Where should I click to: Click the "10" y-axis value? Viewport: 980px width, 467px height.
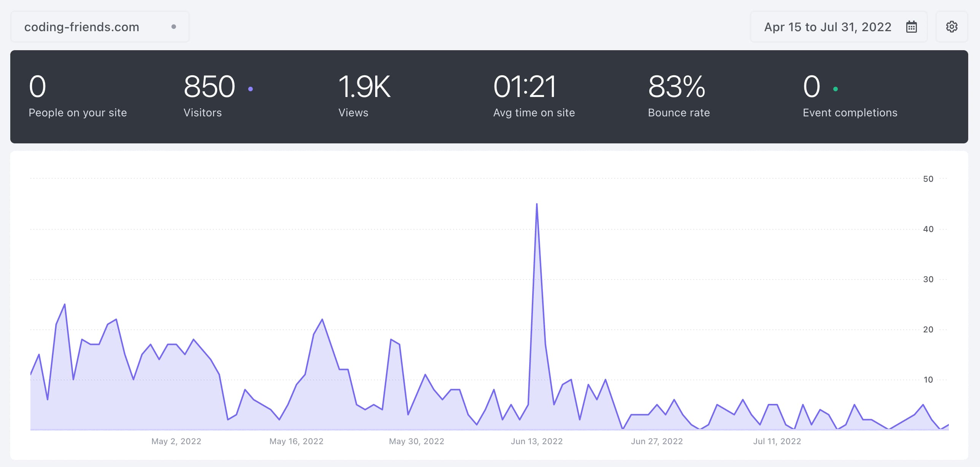(928, 380)
